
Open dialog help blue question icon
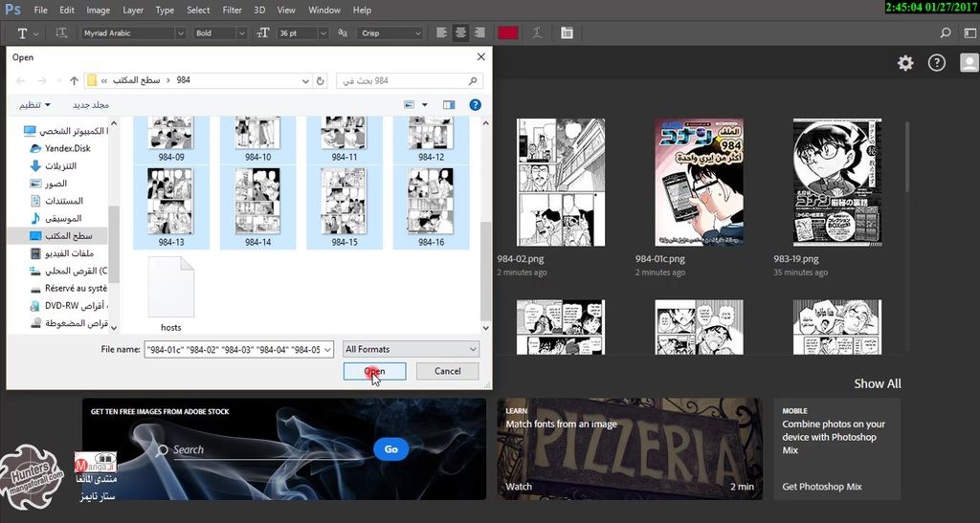(x=475, y=105)
